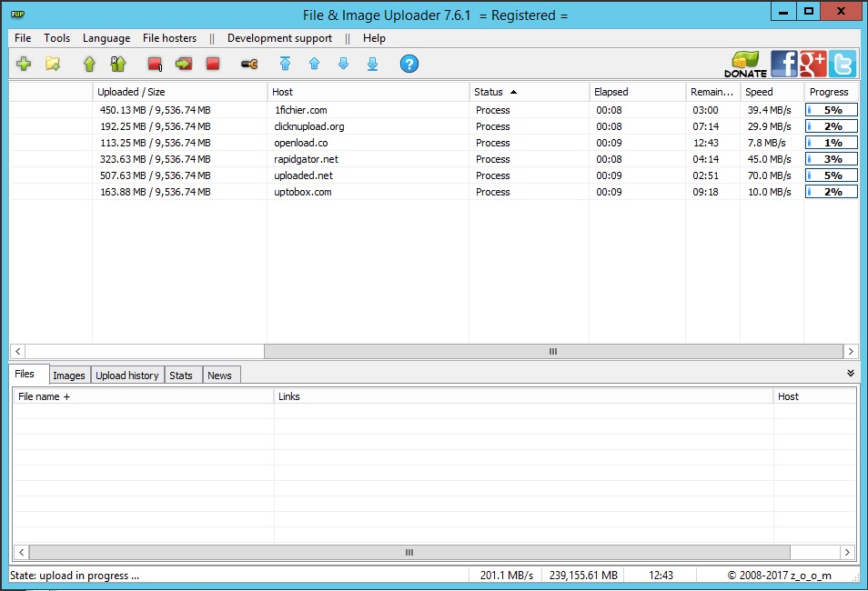Sort by Uploaded / Size column header
868x591 pixels.
[x=179, y=92]
